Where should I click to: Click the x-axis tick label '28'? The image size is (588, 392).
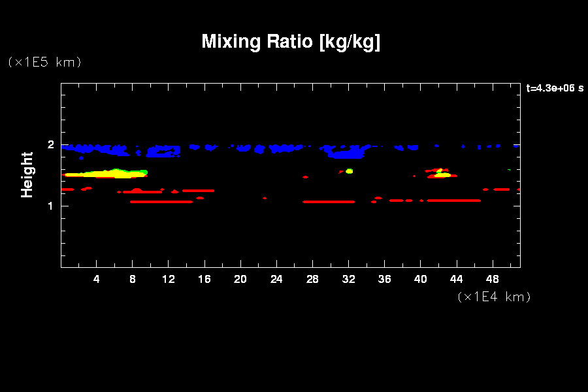click(x=312, y=279)
